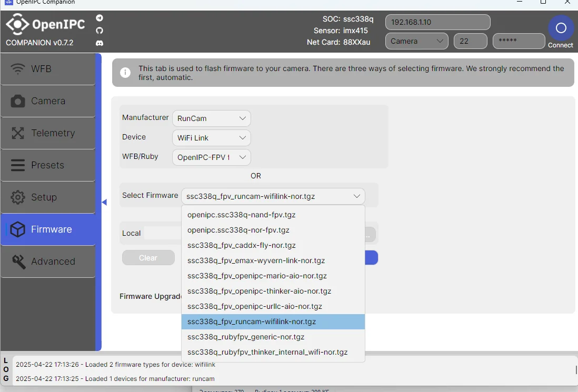
Task: Select ssc338q_rubyfpv_generic-nor.tgz firmware
Action: [x=273, y=337]
